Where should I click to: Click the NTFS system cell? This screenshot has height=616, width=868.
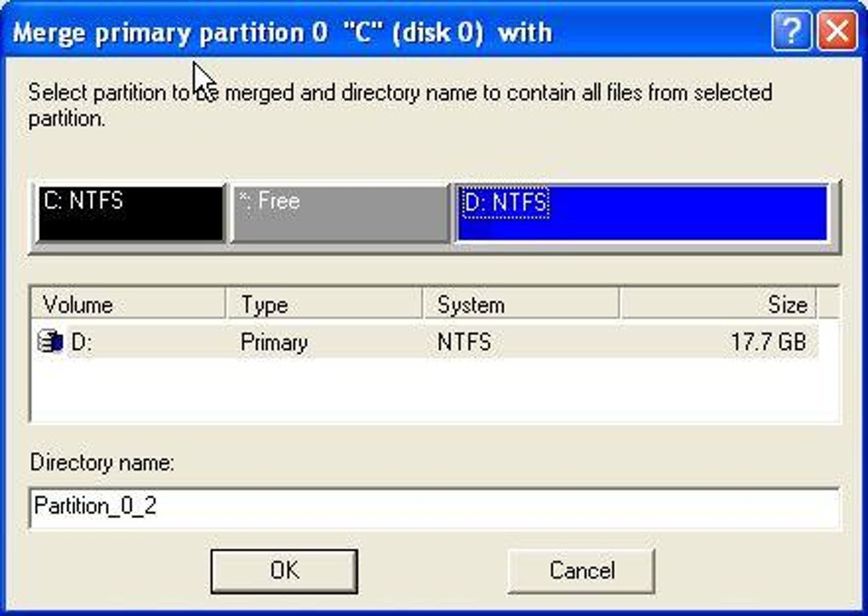464,342
